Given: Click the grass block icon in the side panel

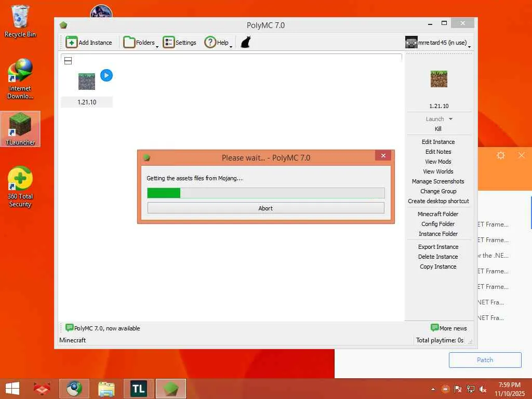Looking at the screenshot, I should coord(438,79).
